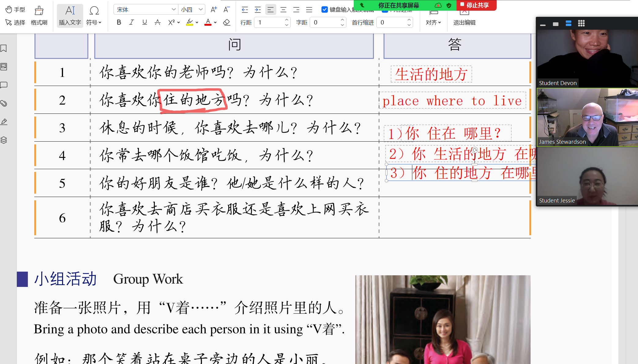Open the attachments paperclip panel
638x364 pixels.
click(x=4, y=103)
